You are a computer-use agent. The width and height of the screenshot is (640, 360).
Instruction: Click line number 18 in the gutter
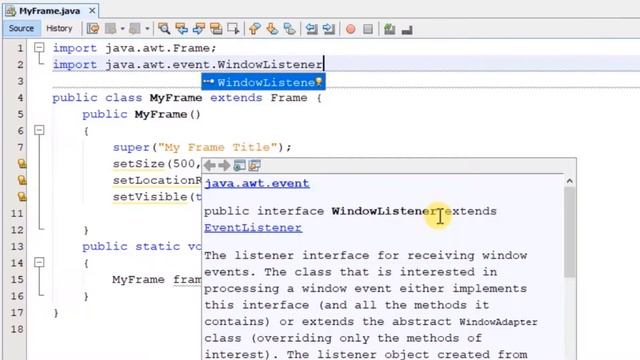pyautogui.click(x=17, y=329)
